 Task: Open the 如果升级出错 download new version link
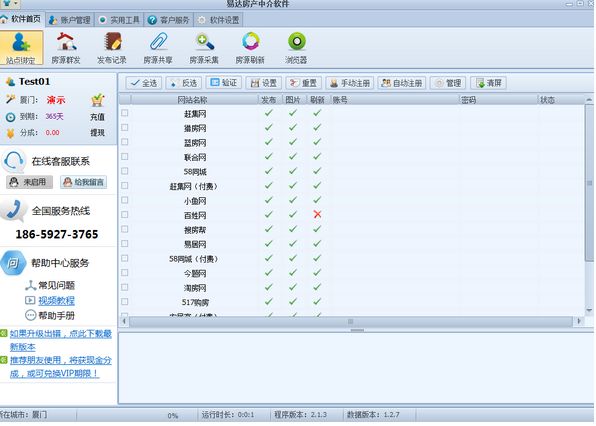60,340
